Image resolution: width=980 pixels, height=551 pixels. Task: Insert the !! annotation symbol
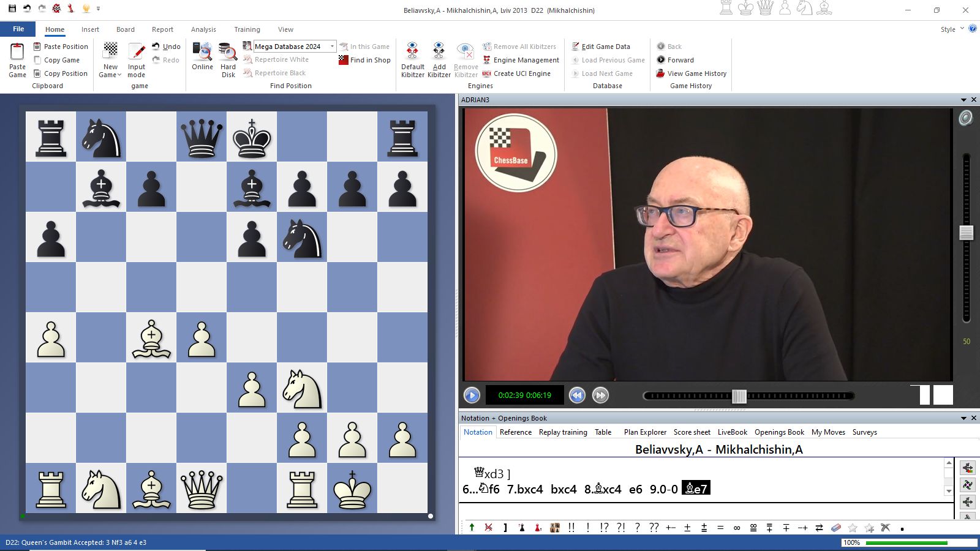click(571, 528)
